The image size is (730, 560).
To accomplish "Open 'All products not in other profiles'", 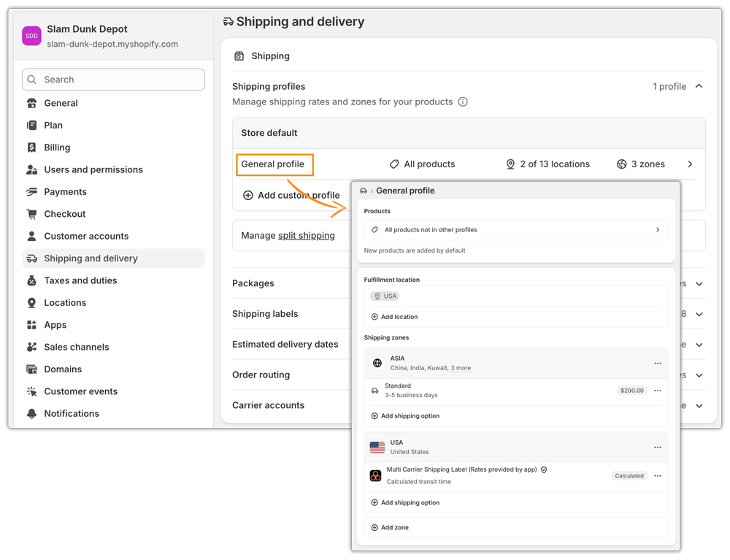I will [x=516, y=230].
